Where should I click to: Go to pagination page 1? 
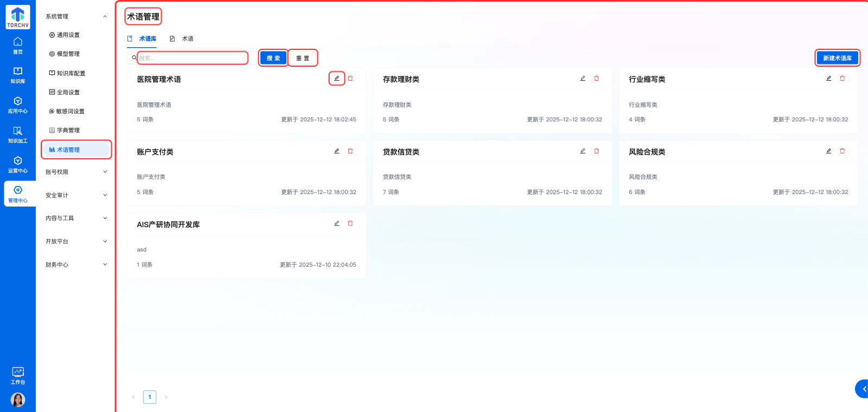(150, 397)
